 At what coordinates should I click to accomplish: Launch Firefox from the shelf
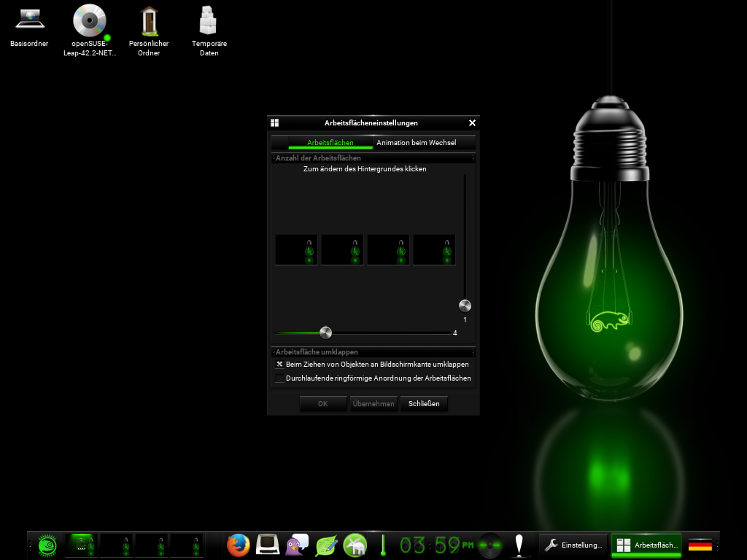(x=238, y=545)
